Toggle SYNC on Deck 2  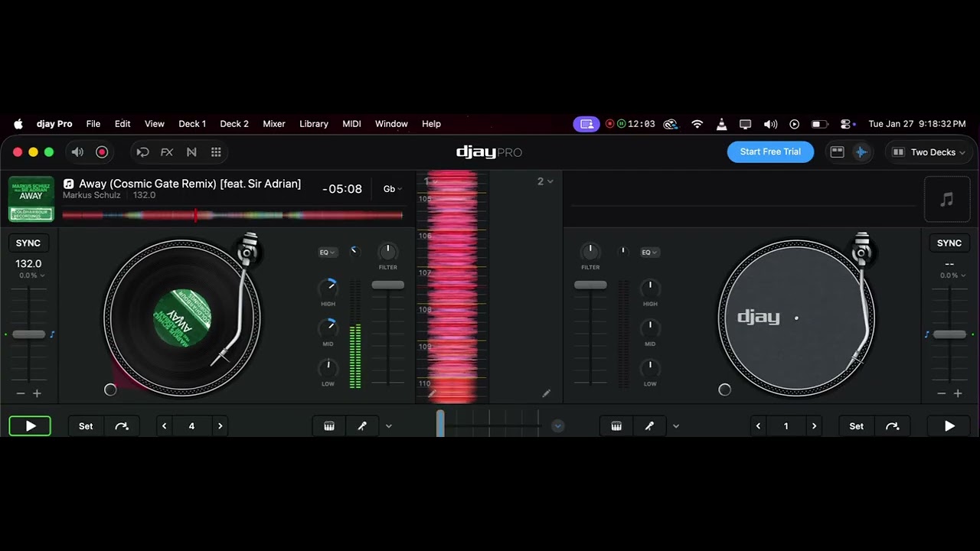(949, 243)
